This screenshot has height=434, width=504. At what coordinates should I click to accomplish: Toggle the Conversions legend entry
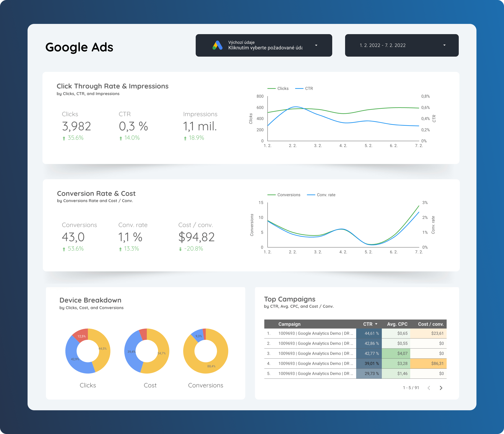coord(284,195)
